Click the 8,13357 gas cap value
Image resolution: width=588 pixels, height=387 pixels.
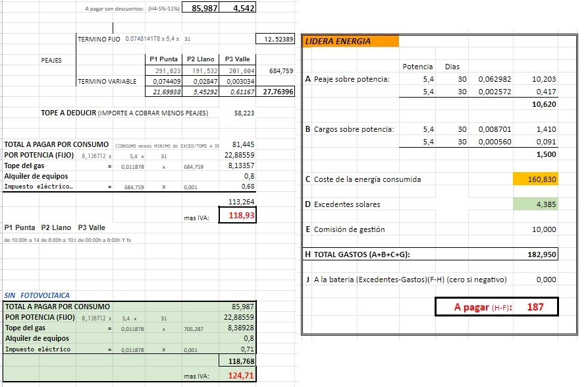tap(238, 165)
